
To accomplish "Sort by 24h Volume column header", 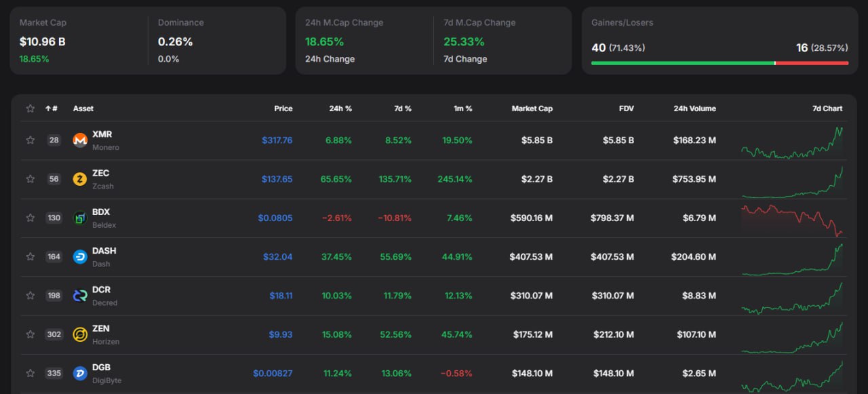I will [694, 109].
